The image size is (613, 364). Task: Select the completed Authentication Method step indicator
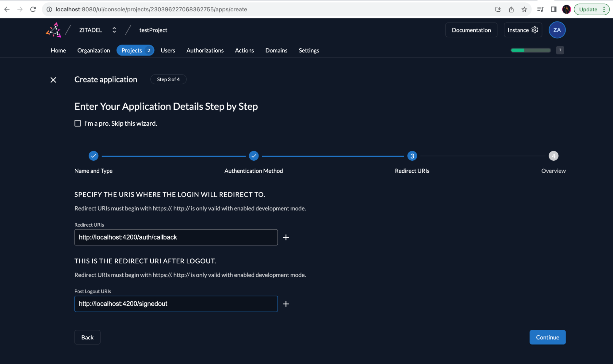click(253, 155)
